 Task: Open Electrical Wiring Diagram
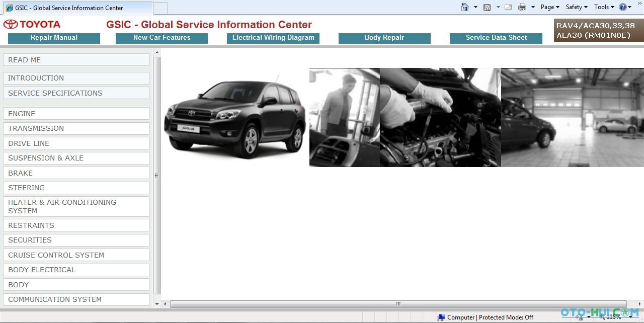pyautogui.click(x=273, y=38)
